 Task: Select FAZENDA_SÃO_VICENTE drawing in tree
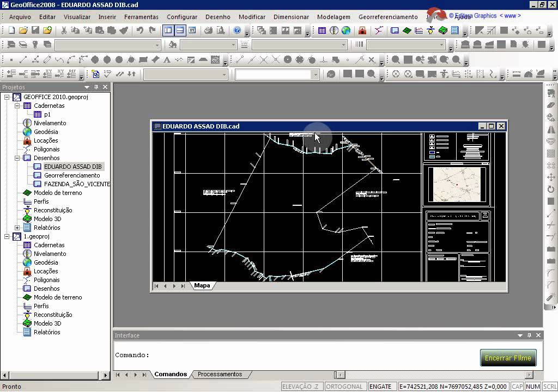click(x=77, y=184)
